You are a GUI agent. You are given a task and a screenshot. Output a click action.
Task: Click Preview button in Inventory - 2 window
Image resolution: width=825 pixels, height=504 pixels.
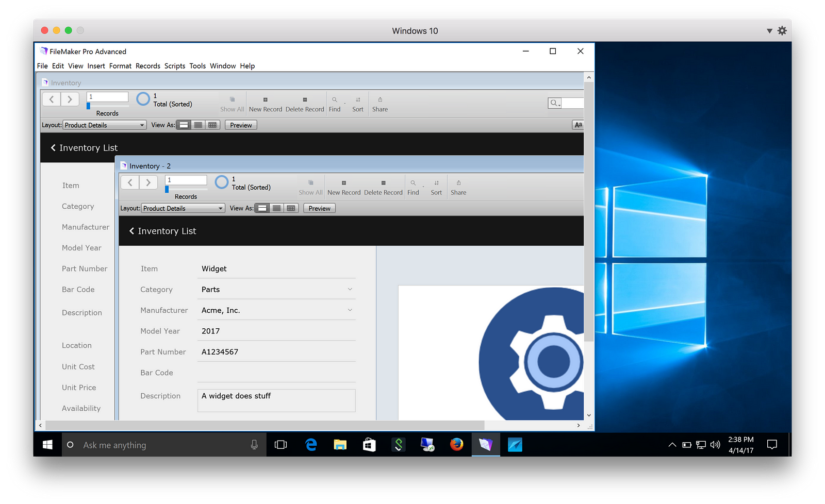point(319,208)
